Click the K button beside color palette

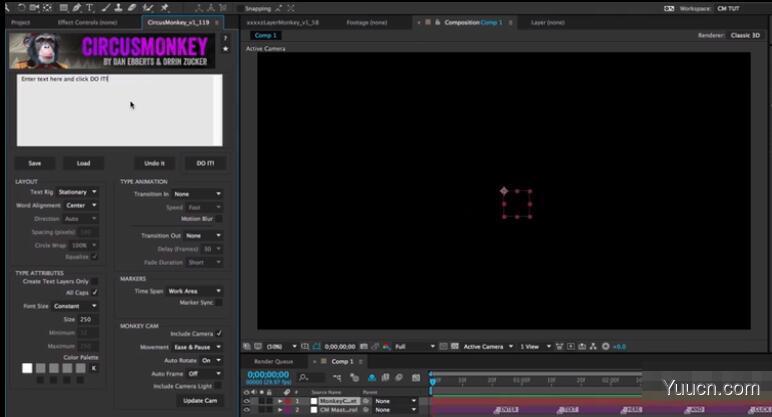(x=94, y=368)
